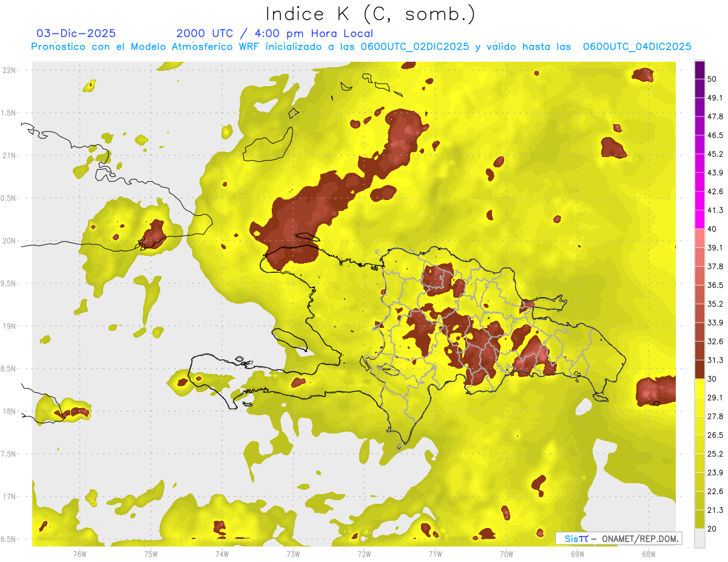Screen dimensions: 728x562
Task: Click the "19N" latitude axis label
Action: [x=10, y=326]
